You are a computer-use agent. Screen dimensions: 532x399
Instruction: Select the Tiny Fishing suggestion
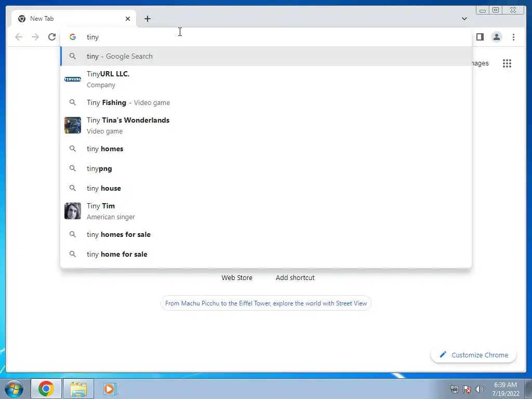[266, 102]
